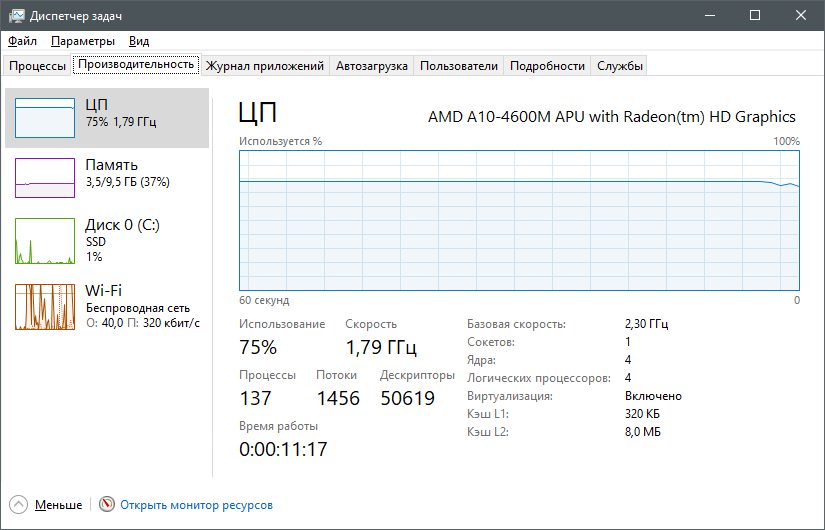This screenshot has height=530, width=825.
Task: Click the Task Manager title bar icon
Action: click(x=16, y=15)
